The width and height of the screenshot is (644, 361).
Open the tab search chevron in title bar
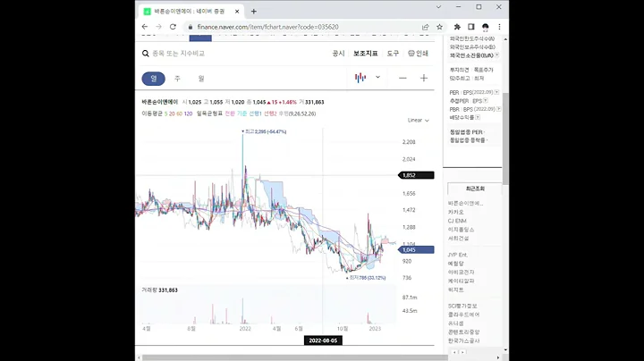pyautogui.click(x=438, y=7)
